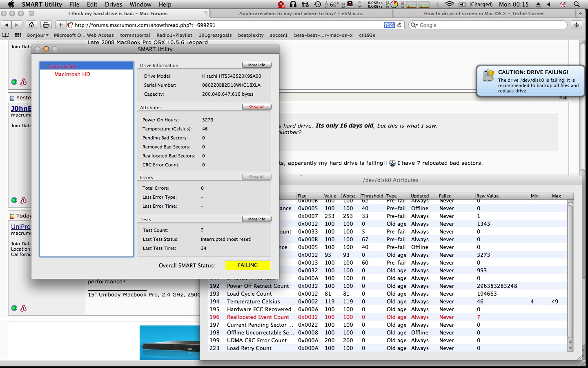588x368 pixels.
Task: Open the Drives menu
Action: point(114,4)
